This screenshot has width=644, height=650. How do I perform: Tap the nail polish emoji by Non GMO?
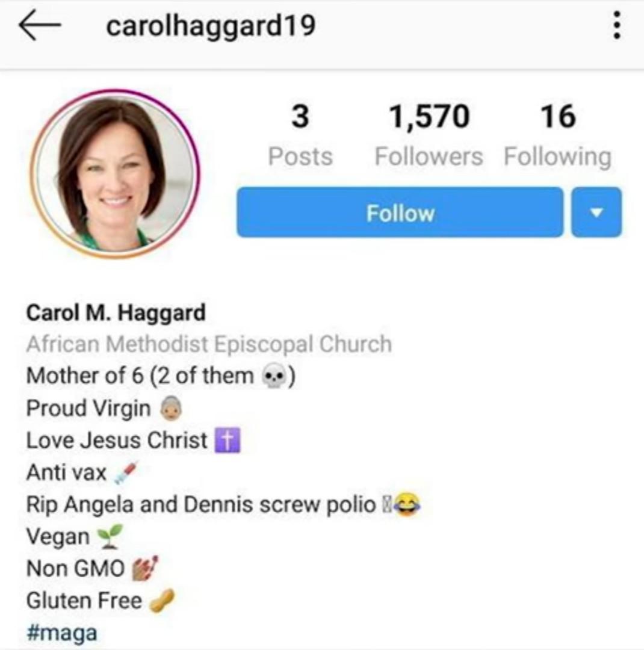(x=144, y=568)
